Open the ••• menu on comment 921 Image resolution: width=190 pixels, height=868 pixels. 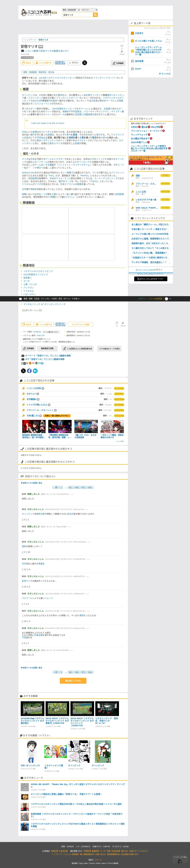87,510
